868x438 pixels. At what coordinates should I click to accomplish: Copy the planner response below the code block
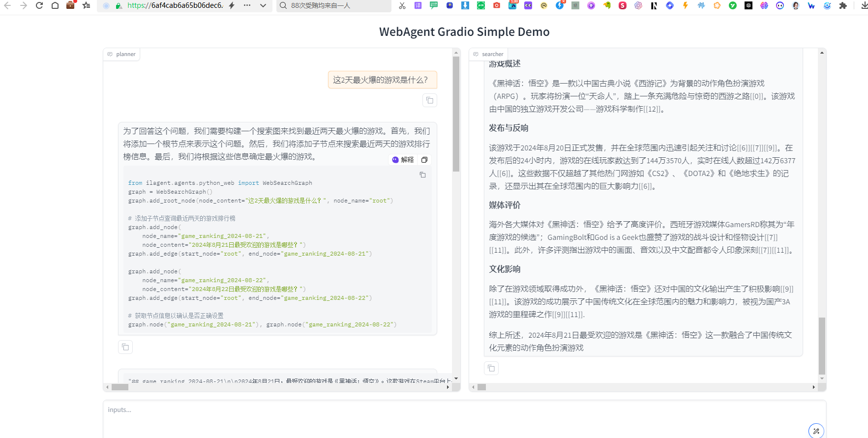(x=125, y=347)
